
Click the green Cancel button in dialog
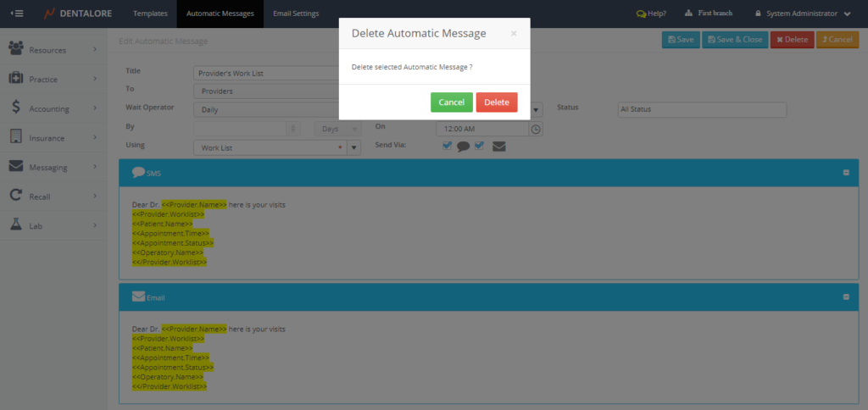point(451,102)
